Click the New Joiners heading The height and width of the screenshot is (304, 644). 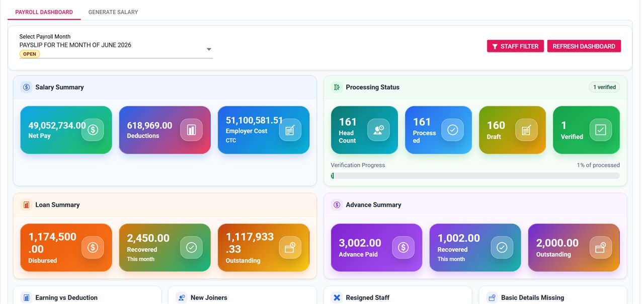tap(209, 297)
